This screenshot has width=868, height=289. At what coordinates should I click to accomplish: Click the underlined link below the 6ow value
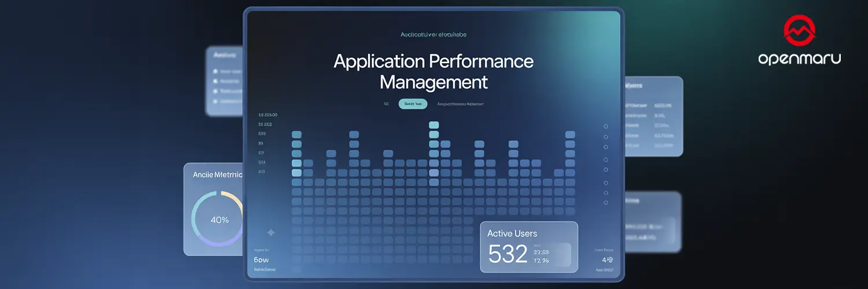click(264, 269)
